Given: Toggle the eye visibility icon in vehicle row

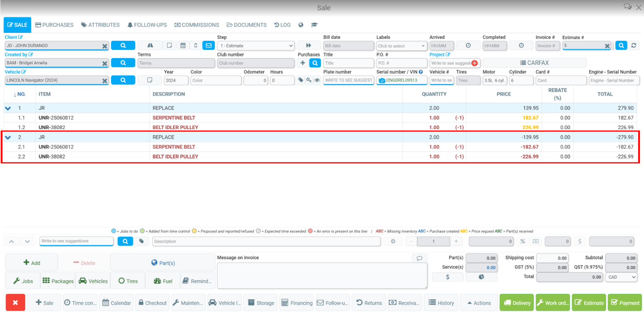Looking at the screenshot, I should click(x=317, y=80).
